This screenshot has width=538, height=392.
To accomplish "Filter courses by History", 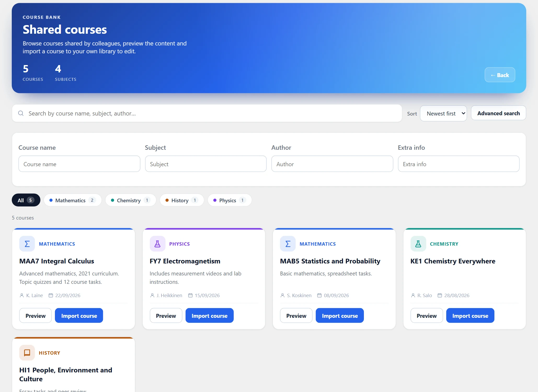I will [182, 200].
